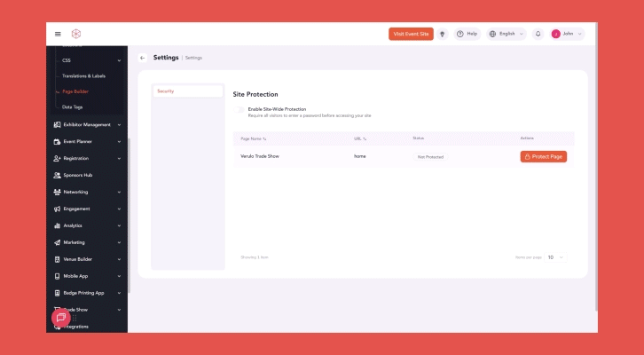The width and height of the screenshot is (644, 355).
Task: Expand Trade Show chevron
Action: 119,311
